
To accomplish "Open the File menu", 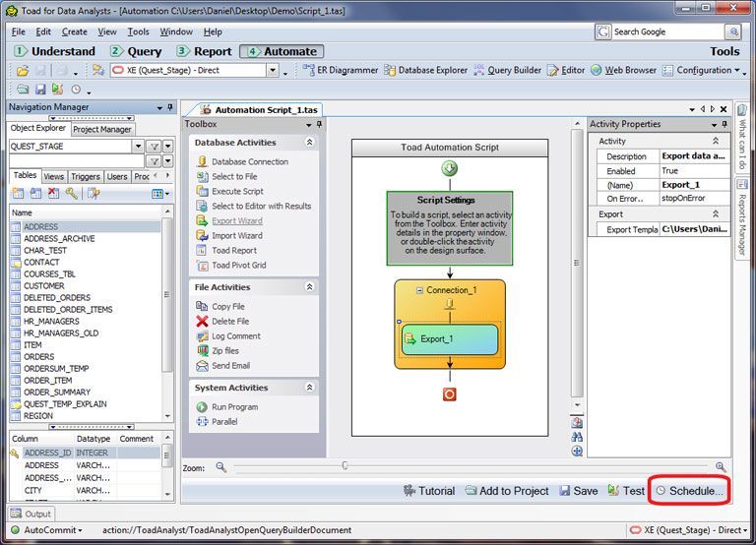I will click(19, 31).
